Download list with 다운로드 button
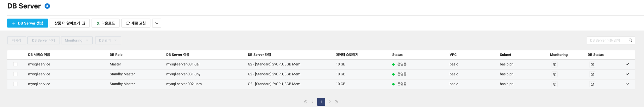 (106, 23)
